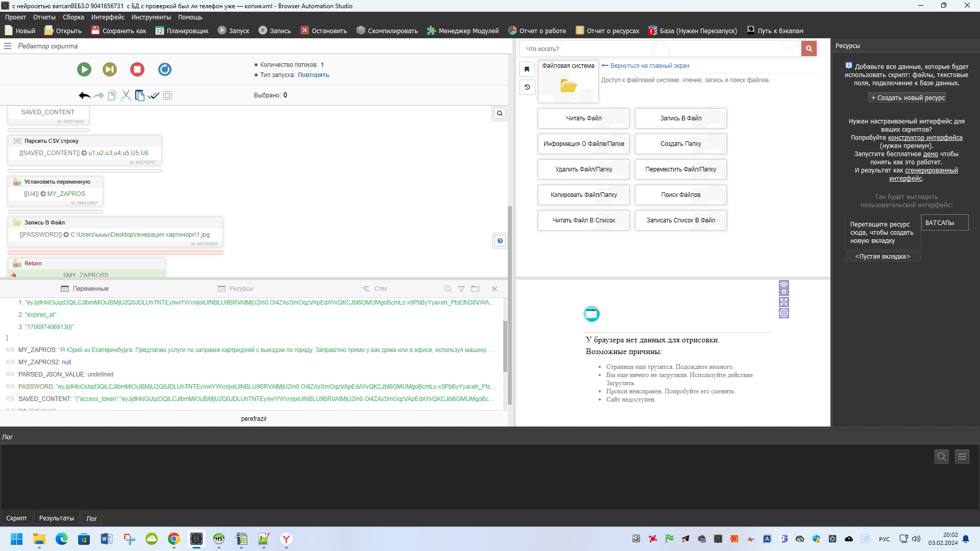Image resolution: width=980 pixels, height=551 pixels.
Task: Open the Инструменты menu
Action: tap(151, 17)
